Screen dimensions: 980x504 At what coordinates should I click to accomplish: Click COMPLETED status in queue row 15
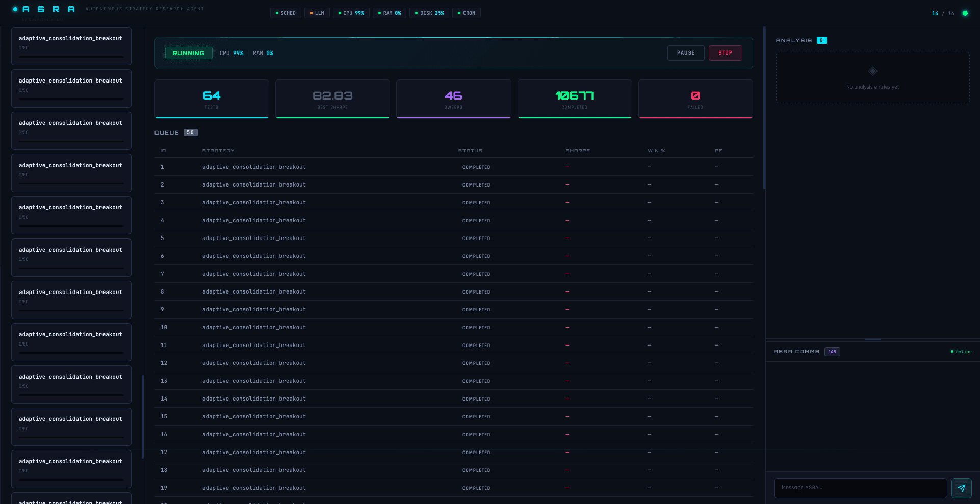click(476, 417)
